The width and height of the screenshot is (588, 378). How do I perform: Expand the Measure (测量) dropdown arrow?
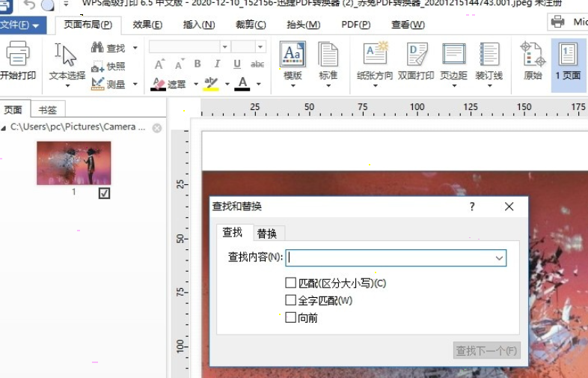[x=135, y=85]
